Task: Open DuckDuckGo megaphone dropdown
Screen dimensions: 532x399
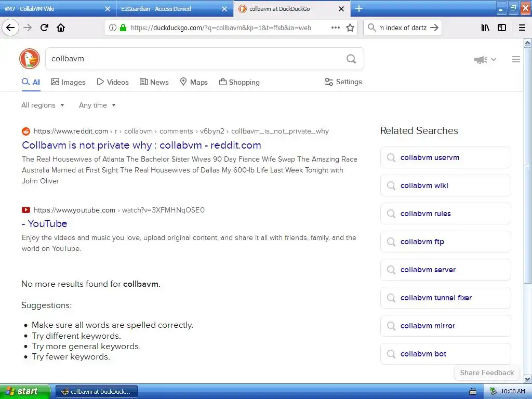Action: (x=485, y=60)
